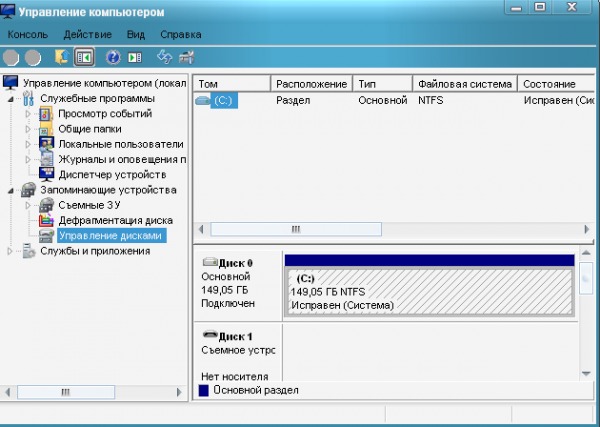This screenshot has width=600, height=427.
Task: Sort by the Состояние column header
Action: tap(556, 84)
